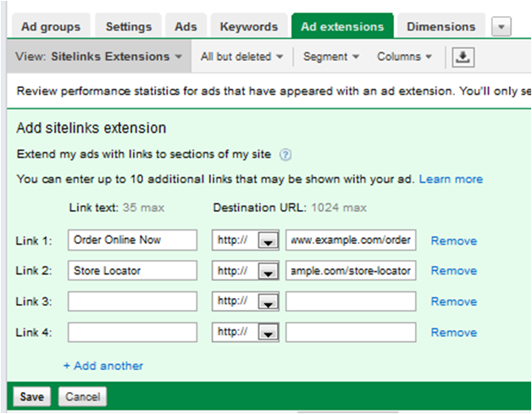Click the Link 3 text input field
The width and height of the screenshot is (532, 414).
pos(132,301)
